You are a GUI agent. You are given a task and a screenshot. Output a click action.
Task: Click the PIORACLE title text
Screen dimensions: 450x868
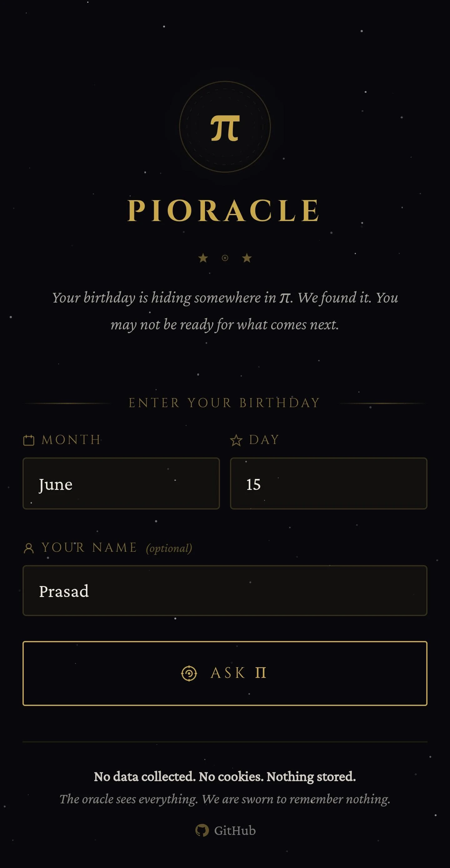(x=225, y=210)
